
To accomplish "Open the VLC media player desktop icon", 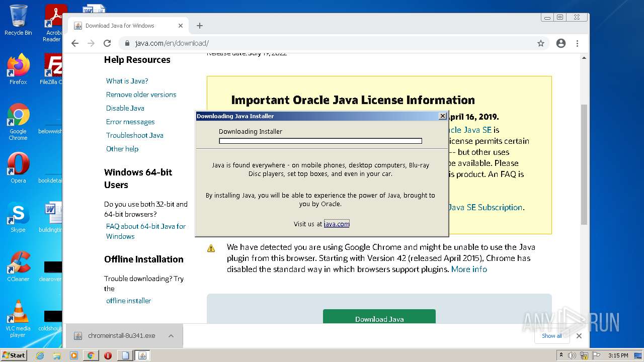I will pos(18,318).
